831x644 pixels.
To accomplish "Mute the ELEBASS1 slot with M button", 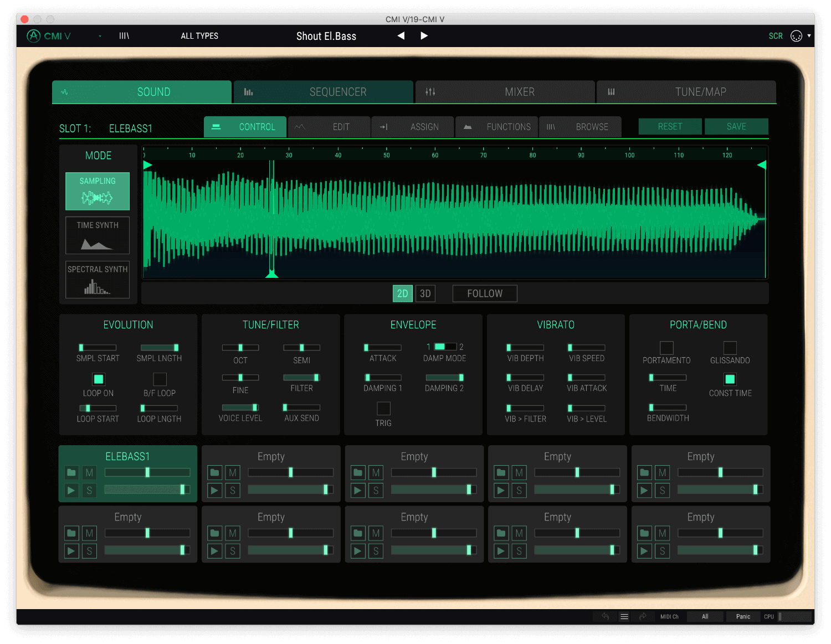I will point(89,472).
